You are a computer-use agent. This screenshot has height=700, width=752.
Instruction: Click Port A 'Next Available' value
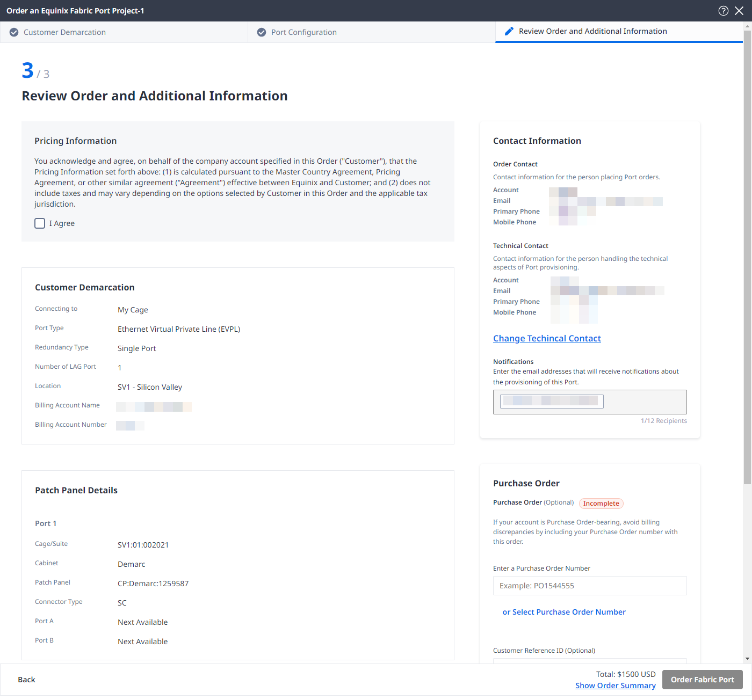pyautogui.click(x=143, y=622)
